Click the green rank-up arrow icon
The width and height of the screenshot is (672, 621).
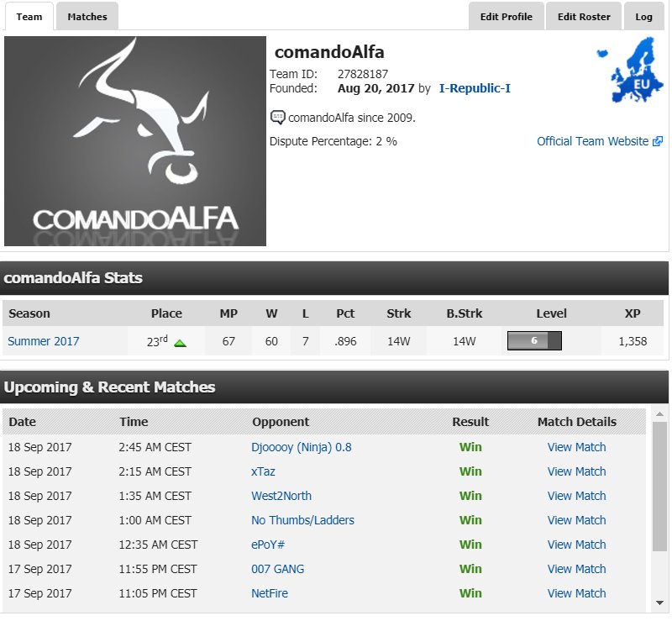click(x=180, y=343)
